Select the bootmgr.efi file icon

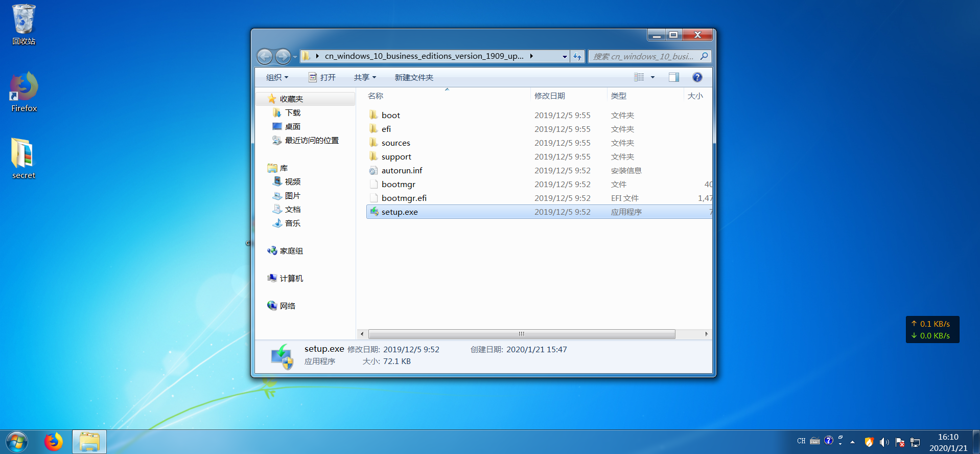click(374, 198)
